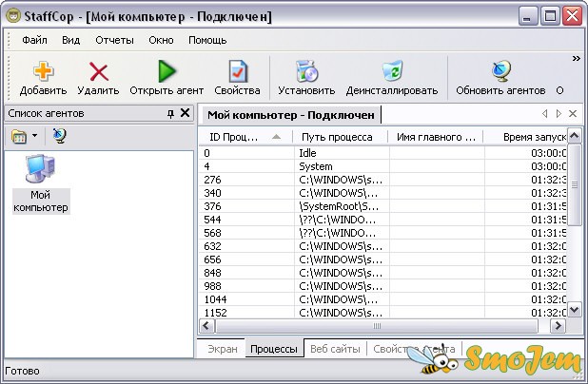
Task: Click the Установить install icon
Action: (x=306, y=70)
